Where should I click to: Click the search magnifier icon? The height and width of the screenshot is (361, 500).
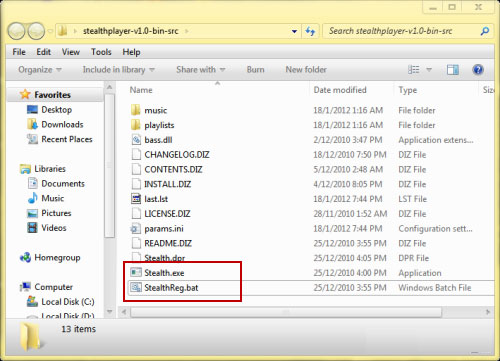(x=485, y=31)
